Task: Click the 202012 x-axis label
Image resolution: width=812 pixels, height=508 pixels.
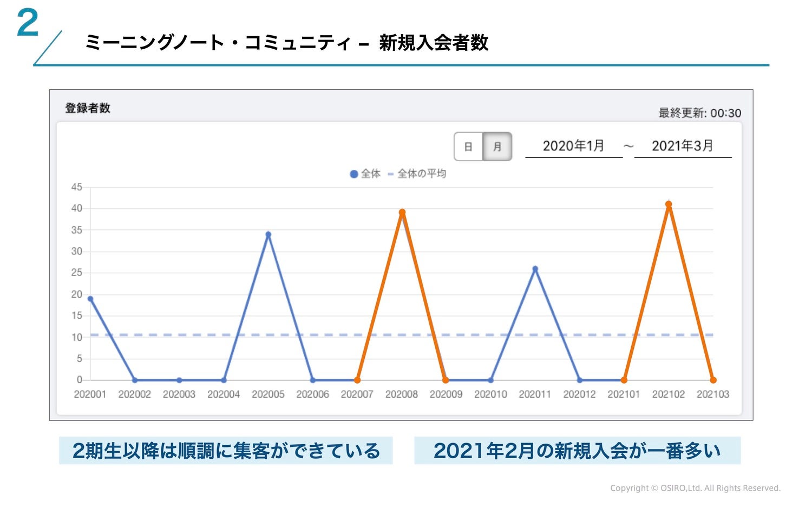Action: coord(579,394)
